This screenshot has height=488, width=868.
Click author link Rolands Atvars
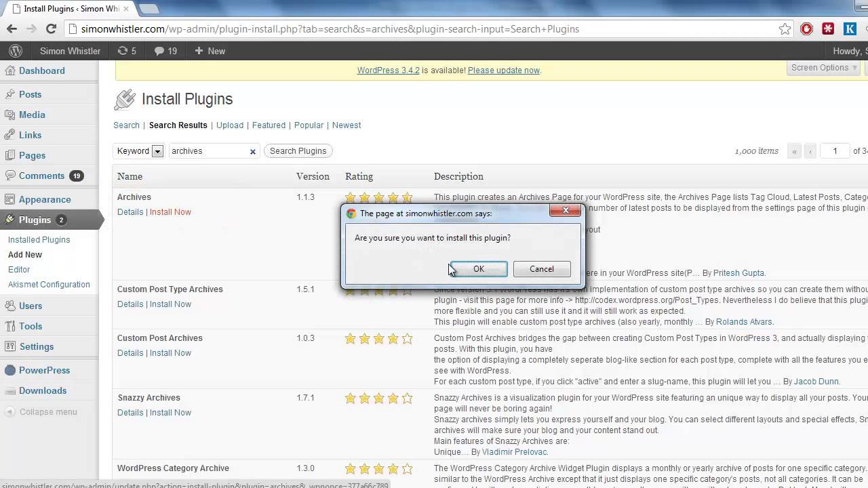(x=744, y=322)
